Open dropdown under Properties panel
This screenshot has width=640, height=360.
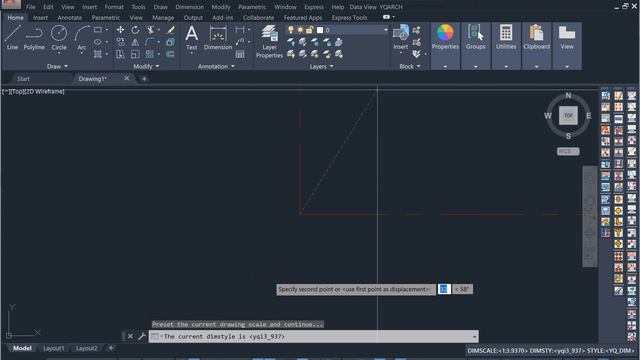[x=445, y=67]
